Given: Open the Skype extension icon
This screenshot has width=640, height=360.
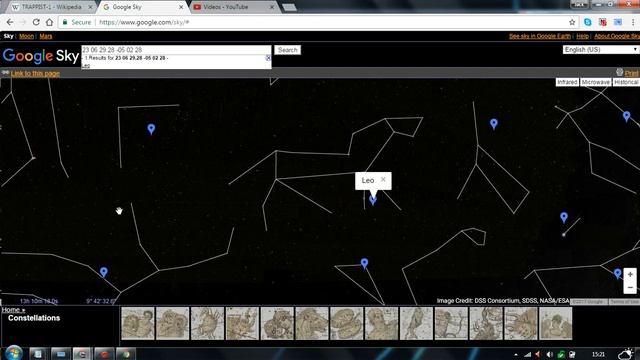Looking at the screenshot, I should (x=588, y=22).
